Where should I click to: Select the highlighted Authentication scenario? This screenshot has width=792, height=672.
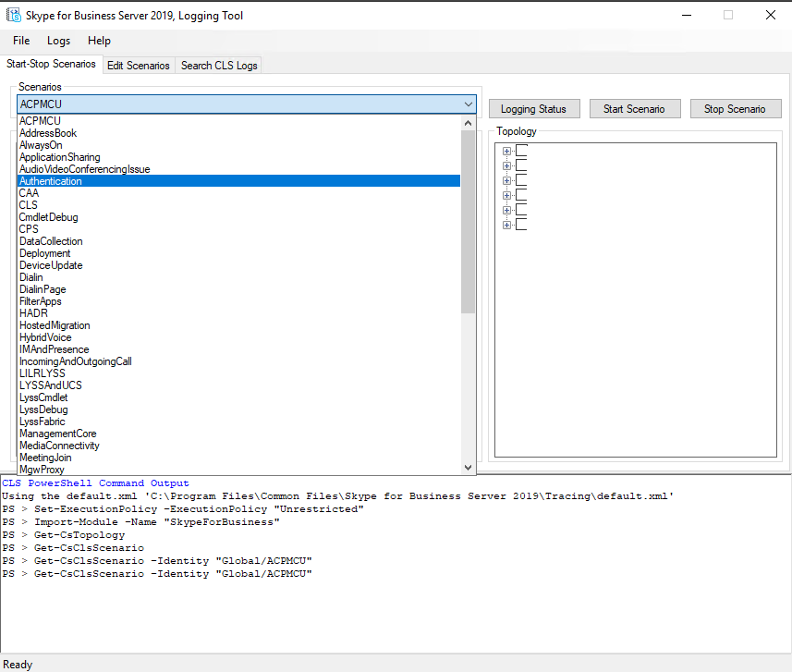[239, 181]
